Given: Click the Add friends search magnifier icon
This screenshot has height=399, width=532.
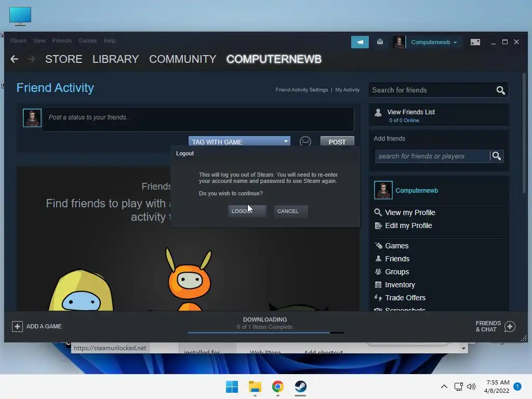Looking at the screenshot, I should tap(497, 156).
